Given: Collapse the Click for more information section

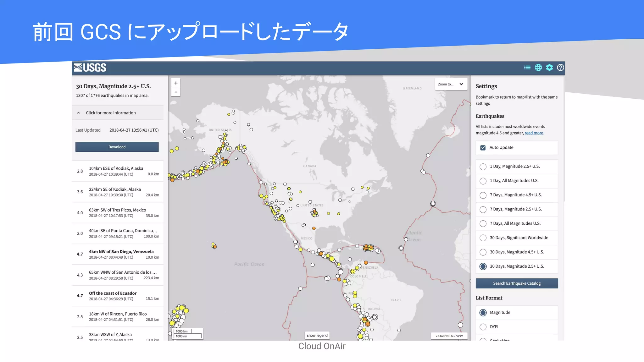Looking at the screenshot, I should pyautogui.click(x=118, y=113).
